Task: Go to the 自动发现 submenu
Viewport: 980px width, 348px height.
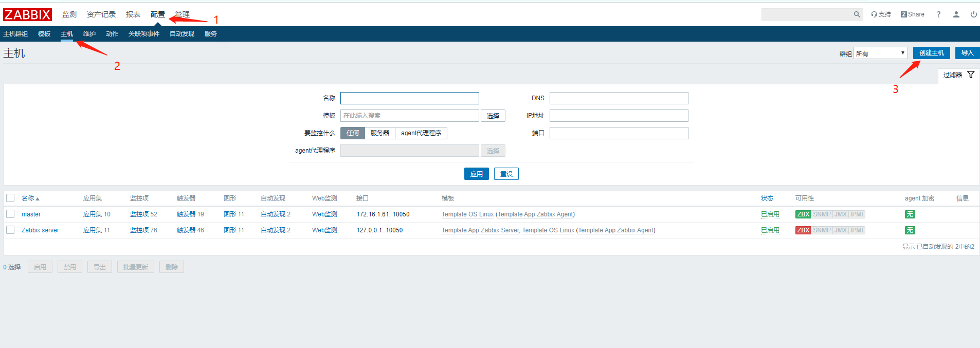Action: click(182, 34)
